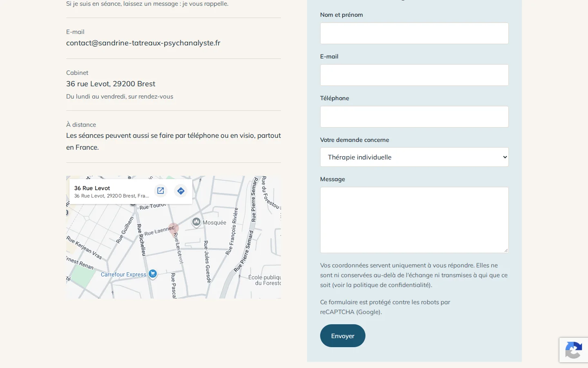Click the 'Votre demande concerne' label
Screen dimensions: 588x368
354,140
